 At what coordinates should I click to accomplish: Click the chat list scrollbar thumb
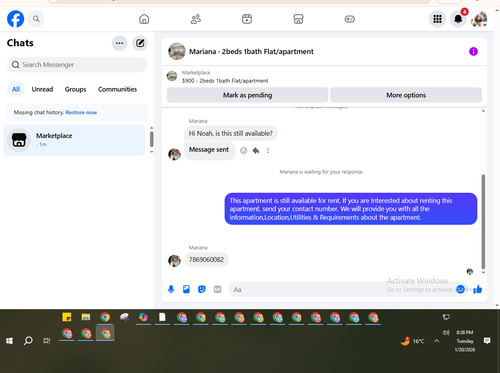coord(152,139)
